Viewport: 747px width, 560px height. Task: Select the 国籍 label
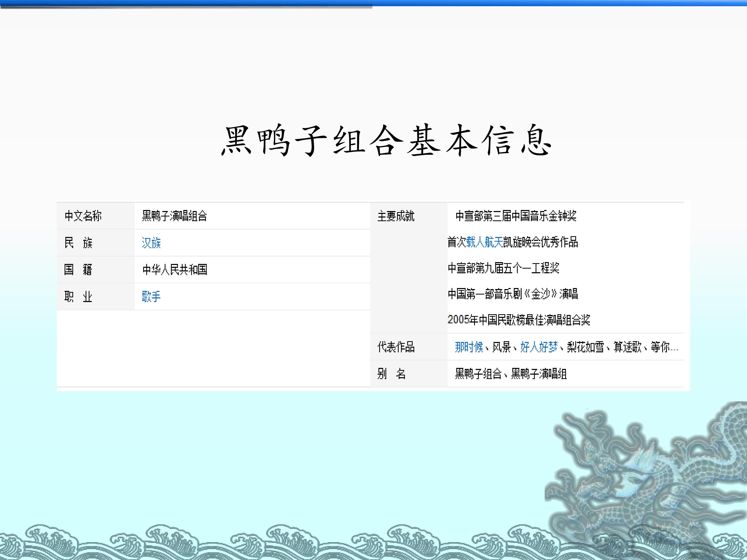[x=78, y=269]
